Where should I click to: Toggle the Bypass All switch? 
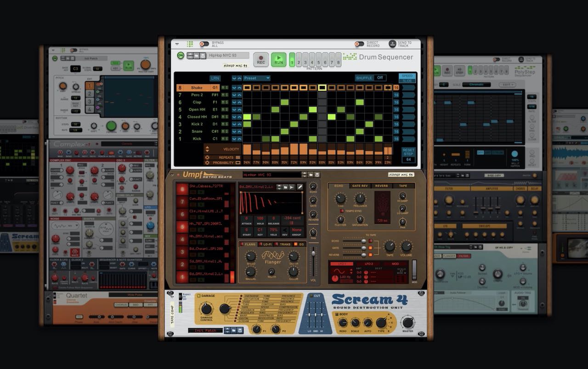[x=204, y=44]
